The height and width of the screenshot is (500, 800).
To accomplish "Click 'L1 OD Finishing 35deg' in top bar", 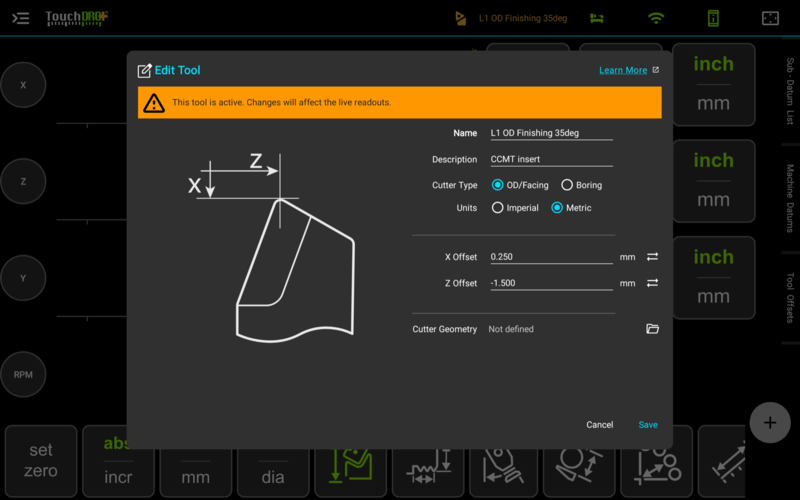I will (523, 18).
